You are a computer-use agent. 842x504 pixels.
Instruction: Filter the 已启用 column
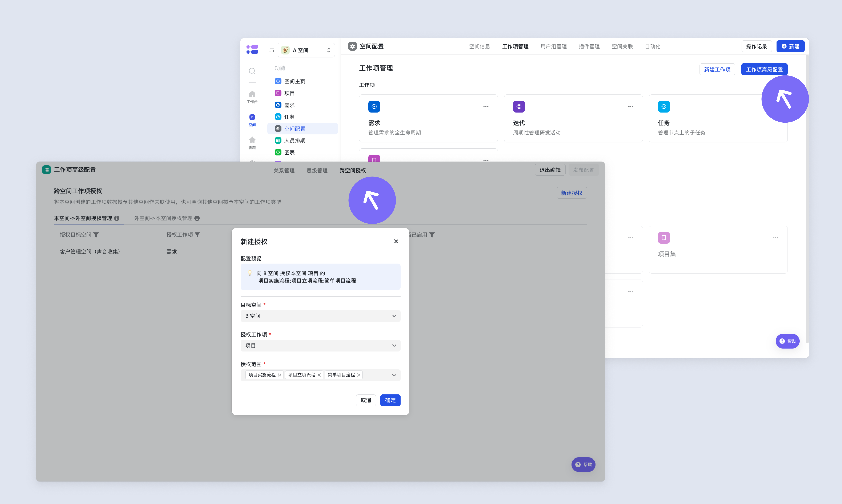[432, 235]
